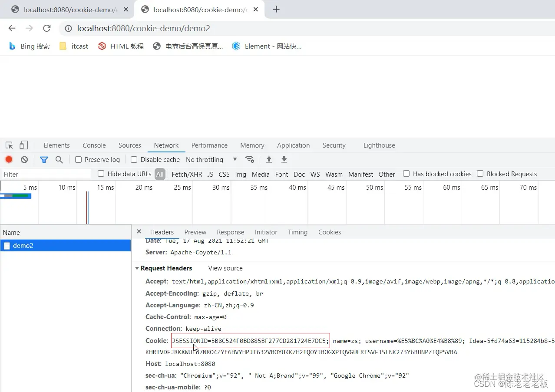Open the Cookies details tab
555x392 pixels.
point(329,232)
